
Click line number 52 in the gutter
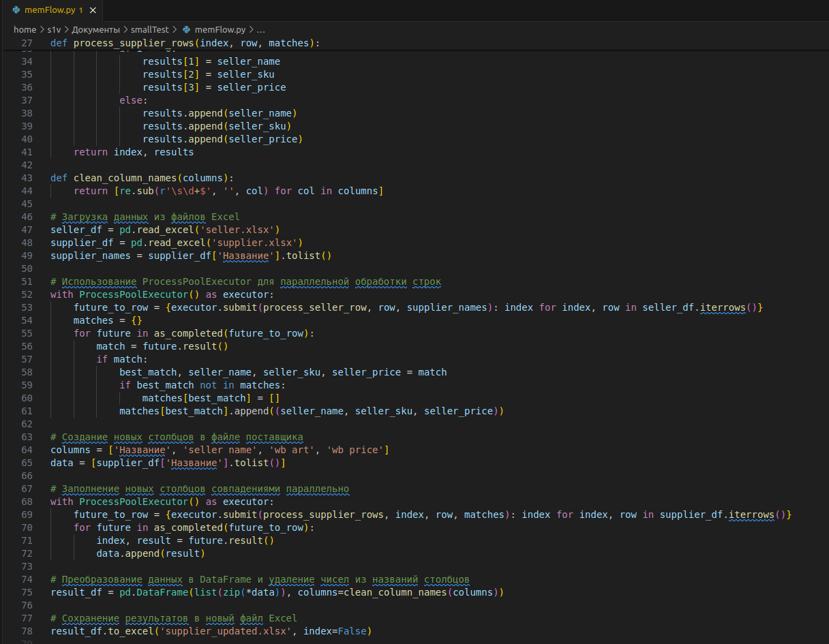(27, 294)
